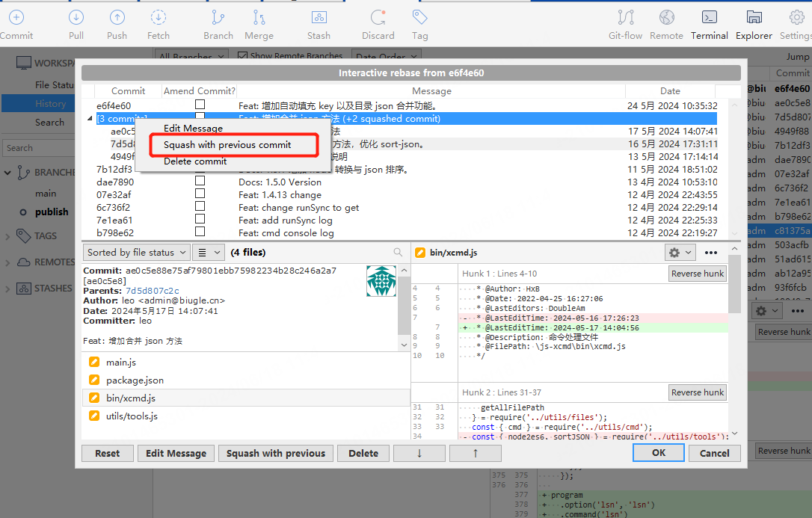The height and width of the screenshot is (518, 812).
Task: Open the 'Sorted by file status' dropdown
Action: 135,253
